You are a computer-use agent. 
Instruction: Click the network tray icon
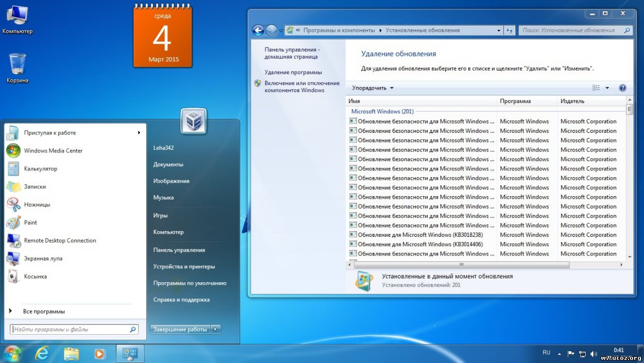point(582,354)
